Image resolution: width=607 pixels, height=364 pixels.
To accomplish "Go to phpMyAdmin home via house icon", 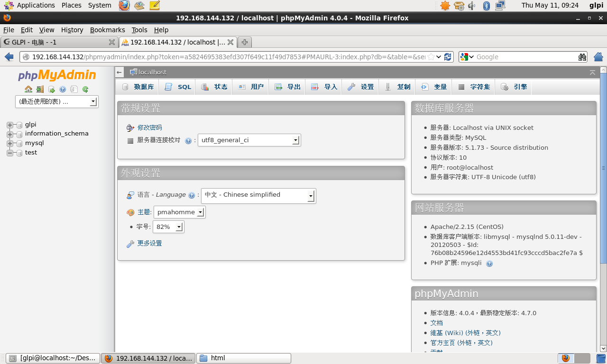I will click(28, 89).
